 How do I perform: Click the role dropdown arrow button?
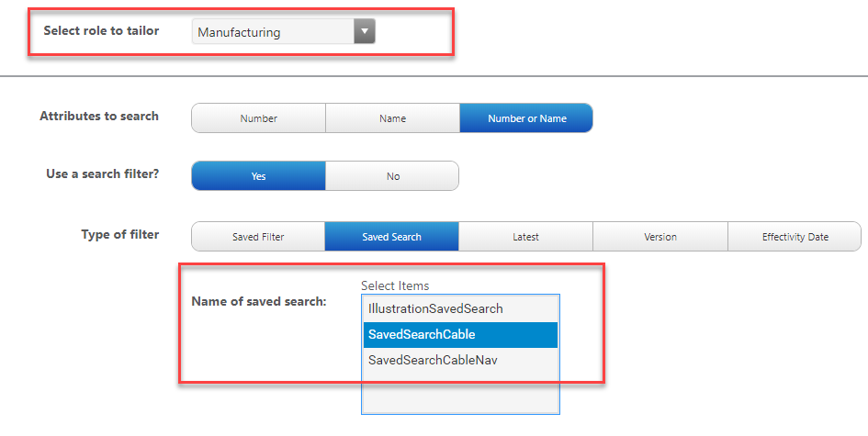(x=365, y=32)
